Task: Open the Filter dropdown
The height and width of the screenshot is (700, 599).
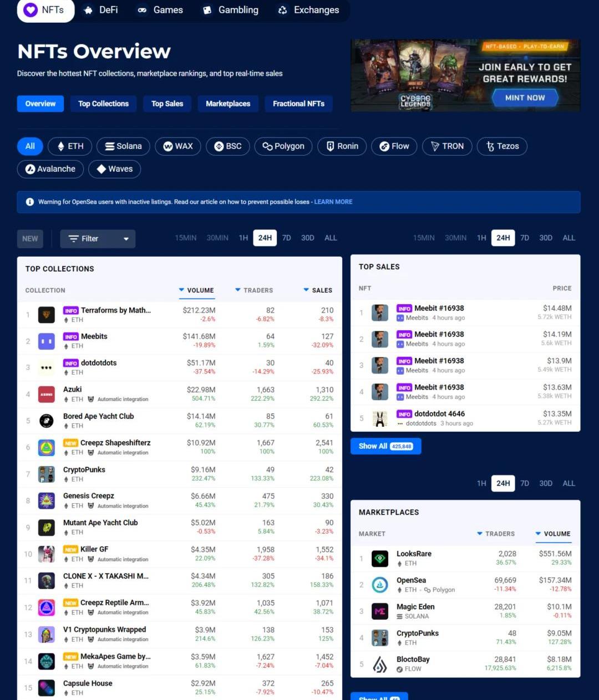Action: click(x=98, y=238)
